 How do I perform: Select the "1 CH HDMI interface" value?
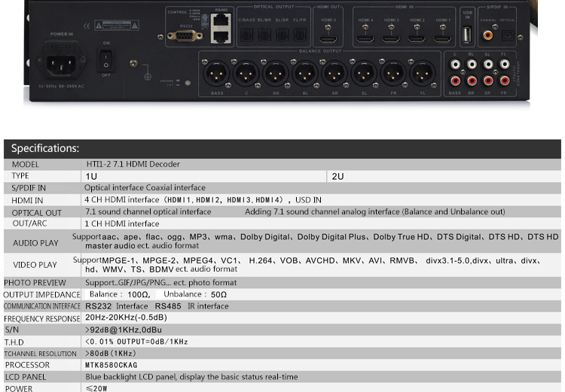coord(122,223)
